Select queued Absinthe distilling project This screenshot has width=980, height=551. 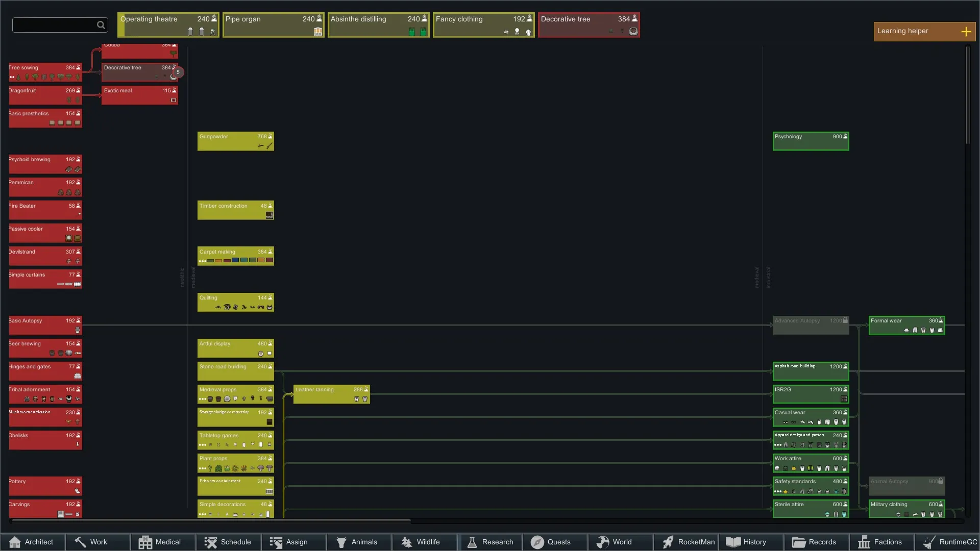pos(379,25)
